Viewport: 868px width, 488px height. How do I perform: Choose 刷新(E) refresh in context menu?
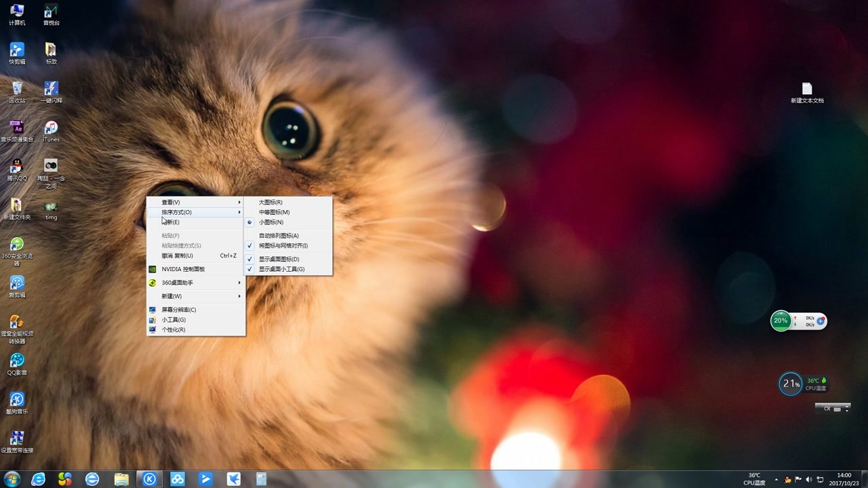tap(196, 222)
